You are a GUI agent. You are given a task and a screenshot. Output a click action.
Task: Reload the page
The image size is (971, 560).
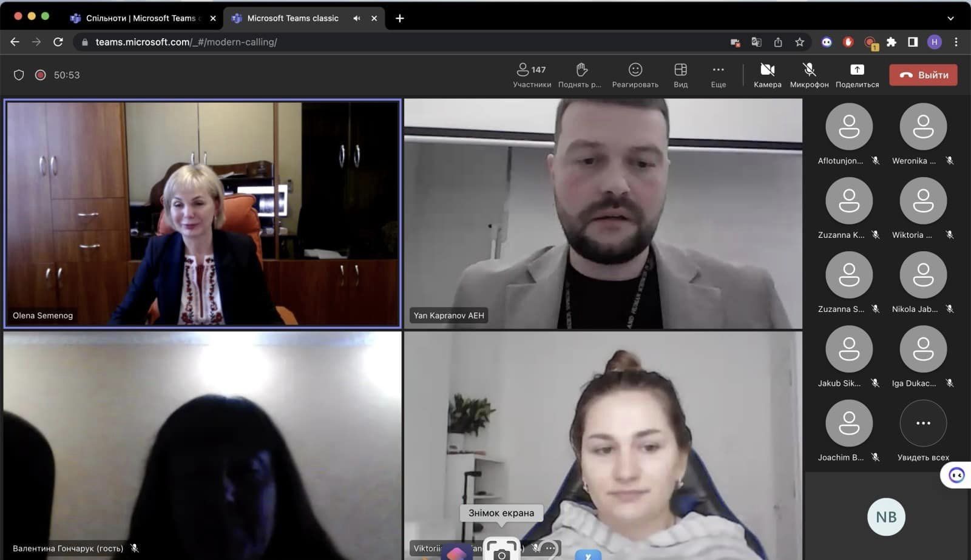tap(58, 42)
